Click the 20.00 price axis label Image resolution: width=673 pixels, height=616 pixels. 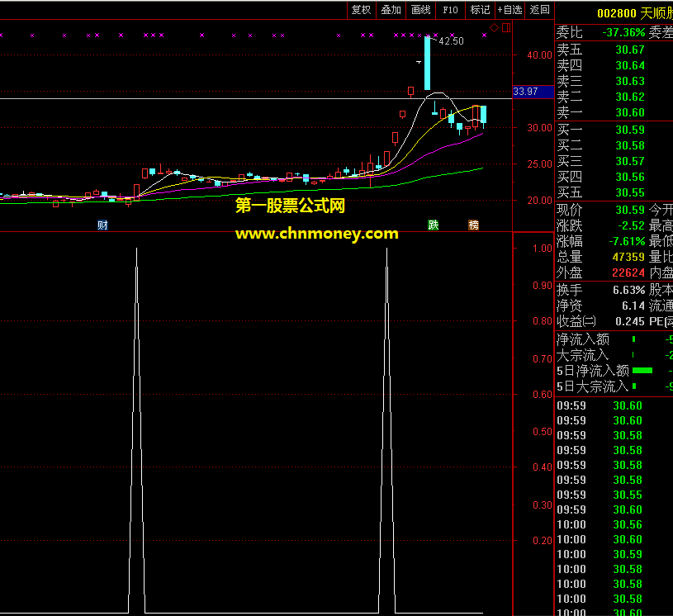(539, 201)
